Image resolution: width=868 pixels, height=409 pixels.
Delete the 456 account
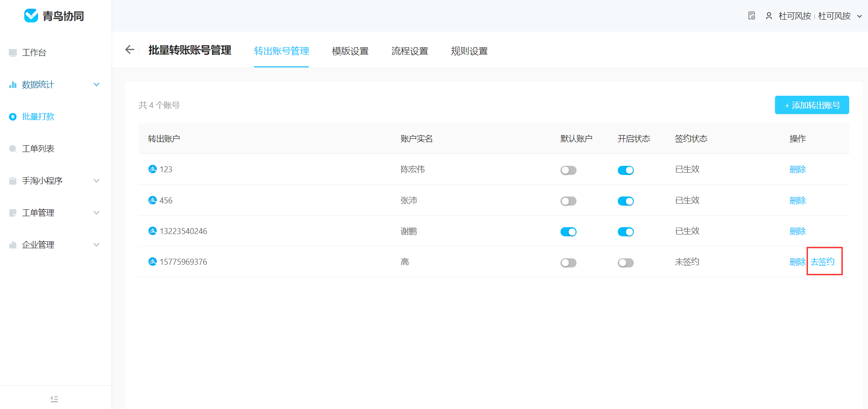(797, 201)
